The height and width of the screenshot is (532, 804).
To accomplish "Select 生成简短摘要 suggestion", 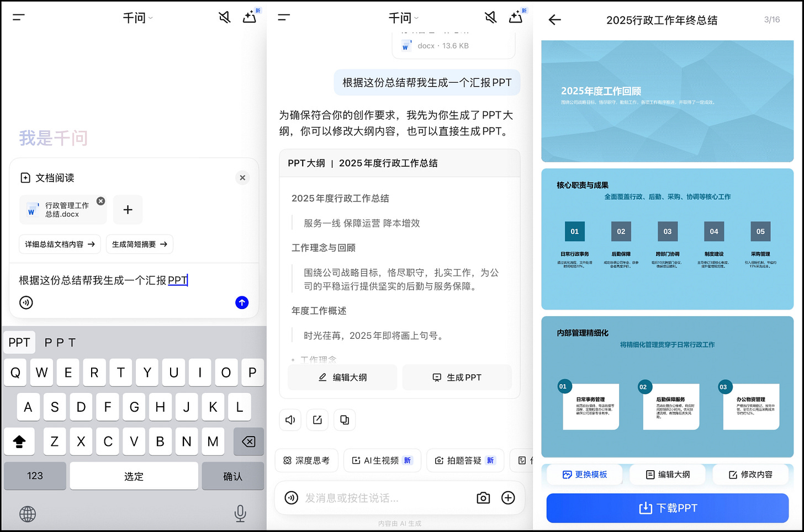I will point(140,244).
